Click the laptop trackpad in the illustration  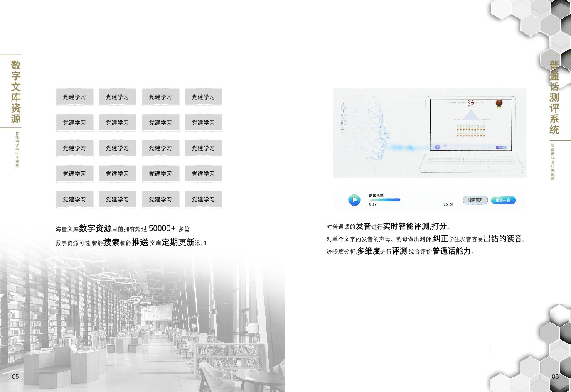pos(473,167)
